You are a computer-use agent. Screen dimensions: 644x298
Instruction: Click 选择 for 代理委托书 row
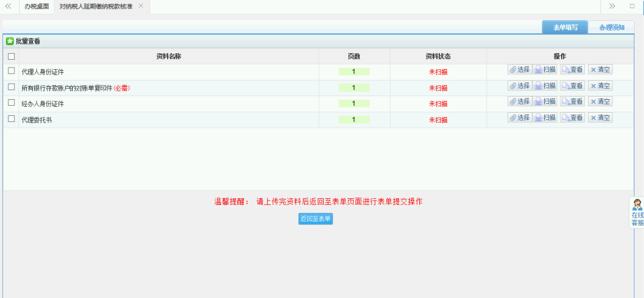pyautogui.click(x=520, y=118)
